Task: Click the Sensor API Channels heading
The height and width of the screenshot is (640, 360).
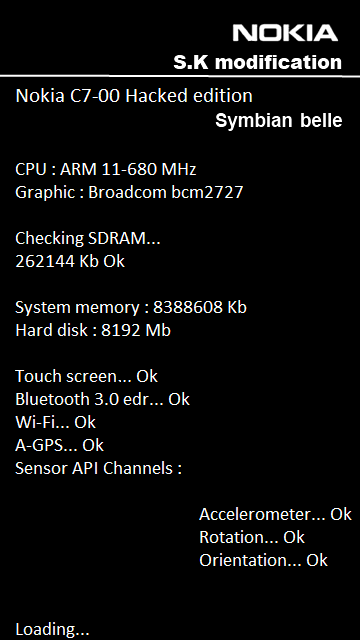Action: point(98,468)
